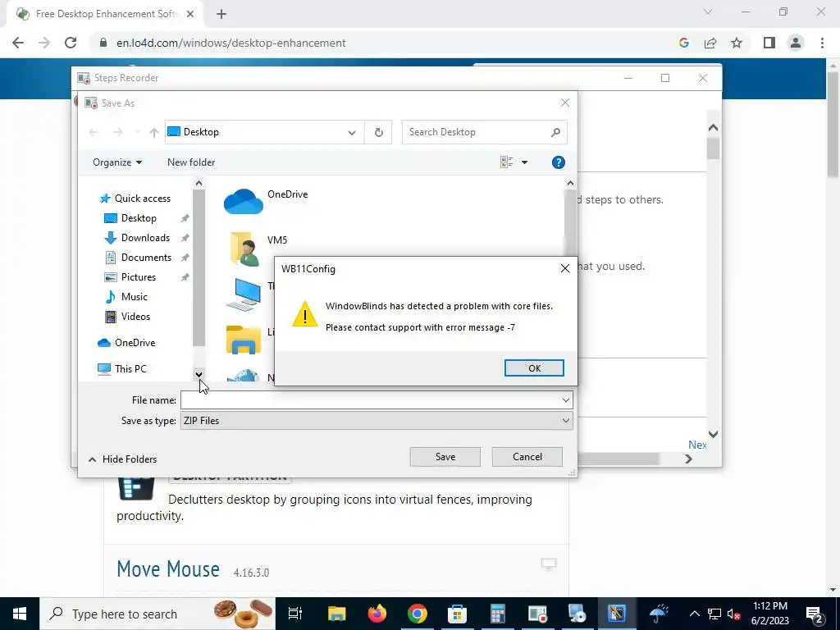The width and height of the screenshot is (840, 630).
Task: Collapse folders with Hide Folders
Action: [123, 459]
